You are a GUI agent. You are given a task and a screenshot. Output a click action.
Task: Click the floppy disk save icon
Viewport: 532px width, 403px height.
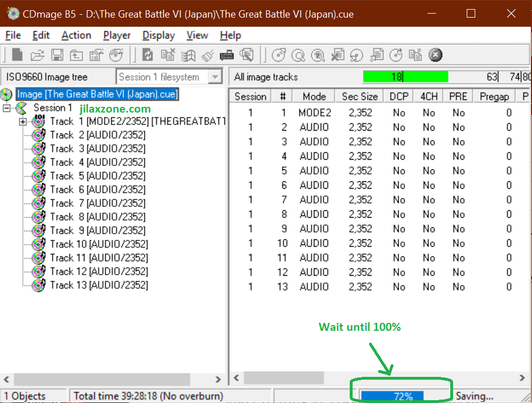(57, 55)
